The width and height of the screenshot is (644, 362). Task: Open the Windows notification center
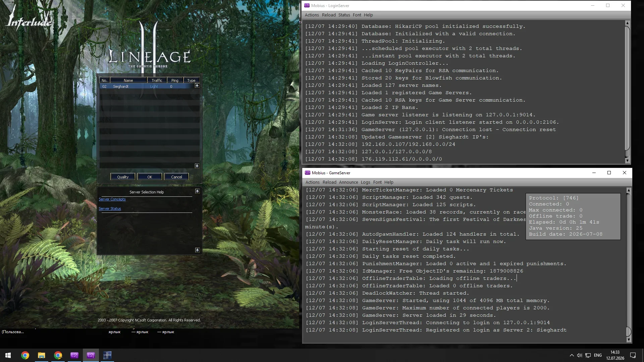point(633,355)
